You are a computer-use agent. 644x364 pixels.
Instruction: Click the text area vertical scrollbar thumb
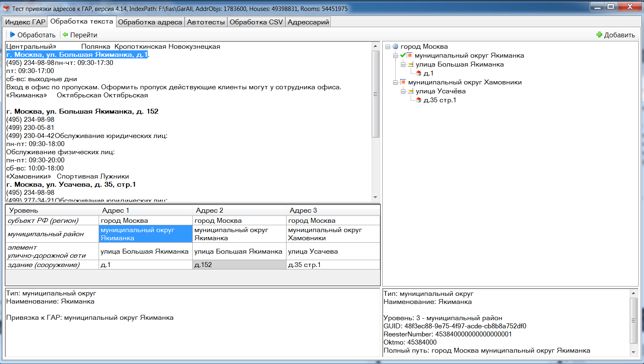[x=375, y=94]
